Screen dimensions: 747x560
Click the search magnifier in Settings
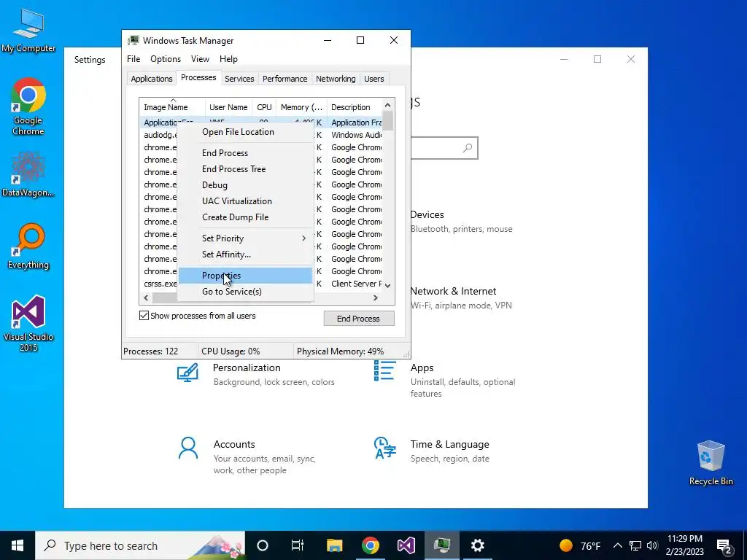(468, 148)
